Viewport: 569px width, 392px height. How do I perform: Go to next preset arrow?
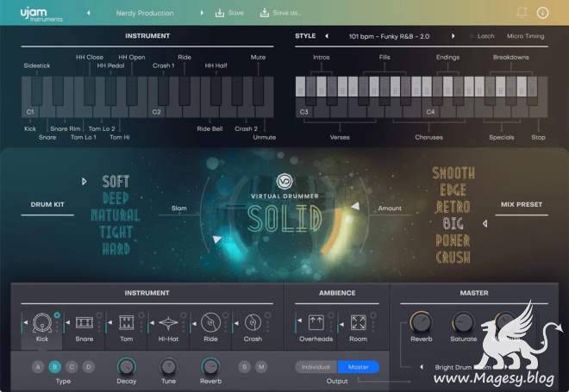click(x=202, y=13)
